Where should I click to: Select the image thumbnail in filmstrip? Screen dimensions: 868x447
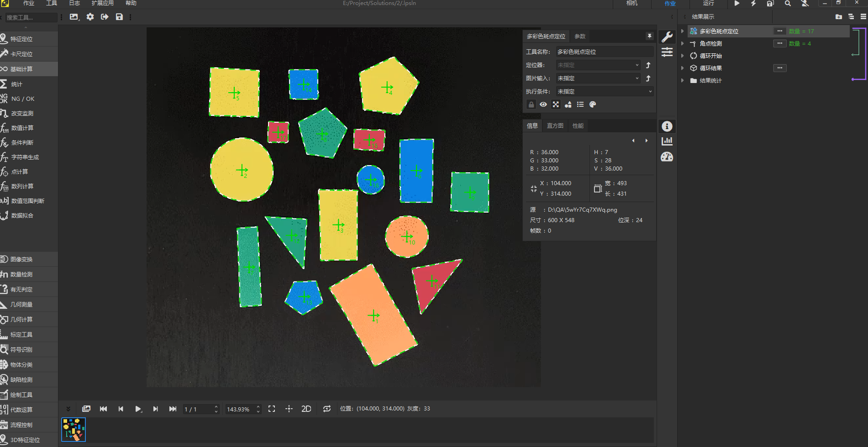point(74,430)
